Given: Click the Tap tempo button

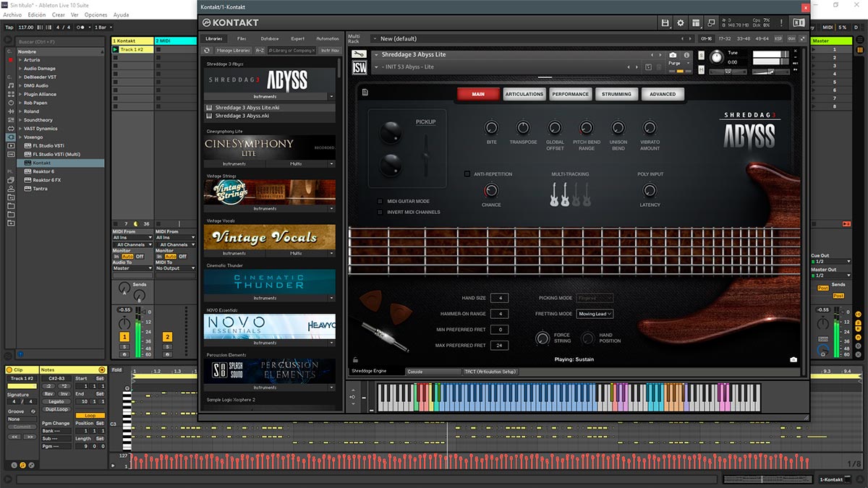Looking at the screenshot, I should 9,27.
